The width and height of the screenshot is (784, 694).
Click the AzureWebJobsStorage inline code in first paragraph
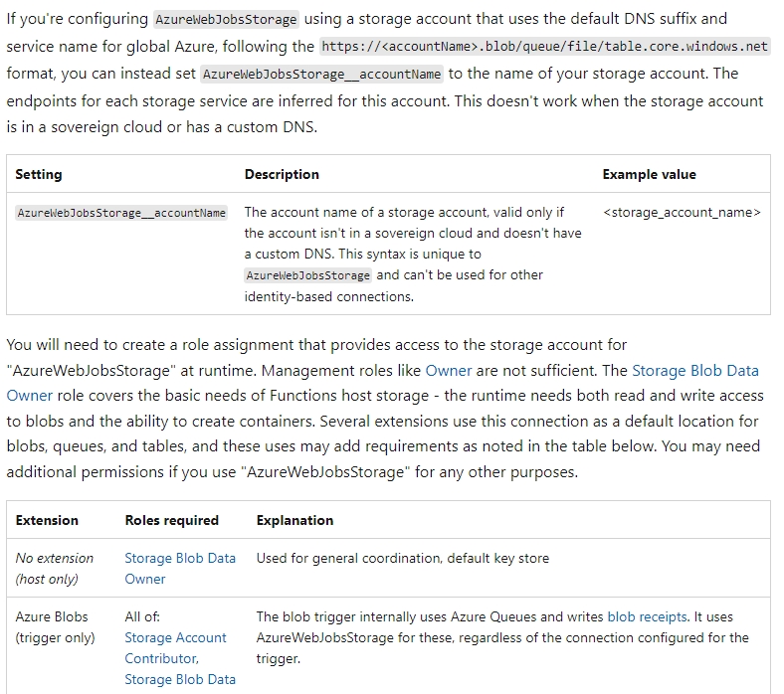click(x=226, y=20)
